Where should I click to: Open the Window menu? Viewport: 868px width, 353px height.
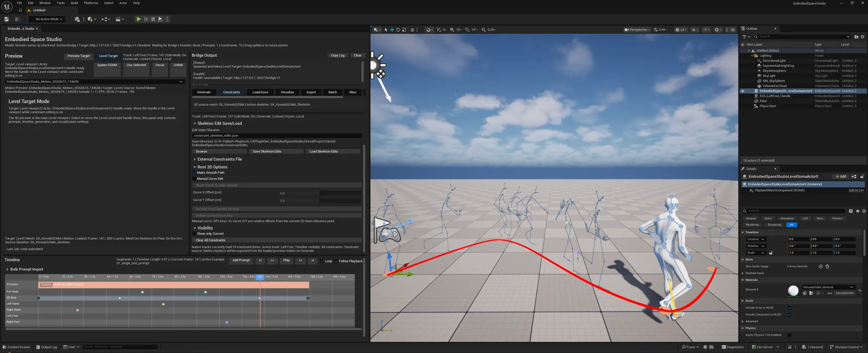(x=45, y=3)
